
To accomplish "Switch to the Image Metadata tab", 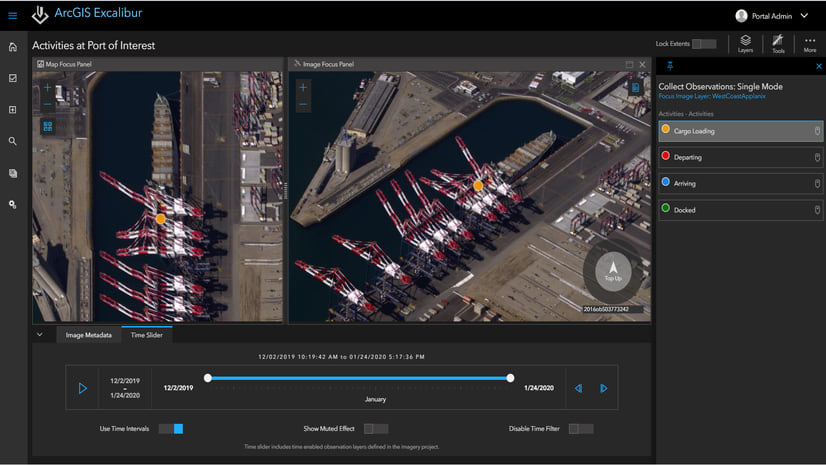I will click(89, 335).
